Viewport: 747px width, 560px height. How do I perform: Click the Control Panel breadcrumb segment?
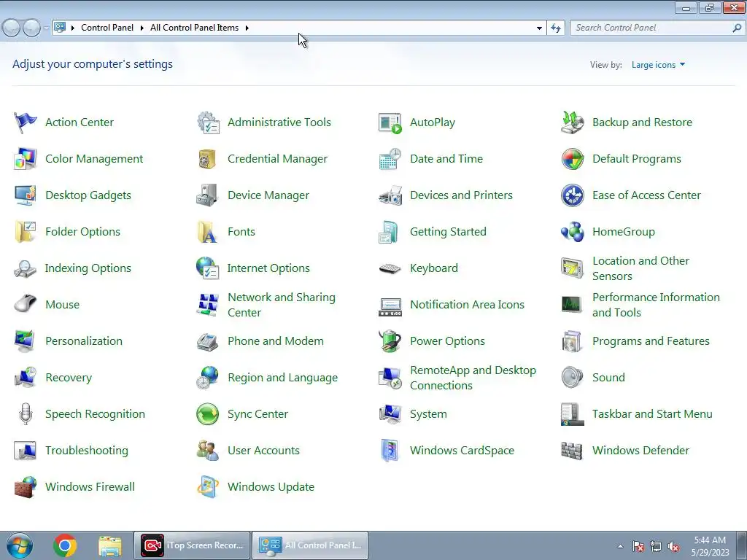coord(107,28)
